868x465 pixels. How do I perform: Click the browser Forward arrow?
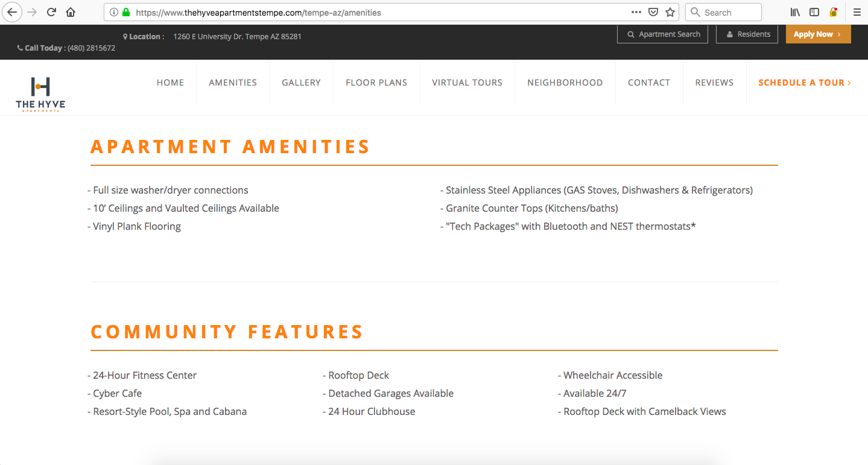[32, 12]
